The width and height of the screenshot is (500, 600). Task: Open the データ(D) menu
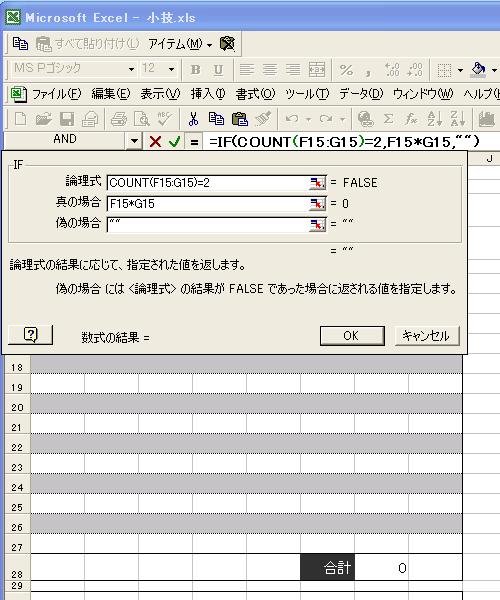point(361,94)
